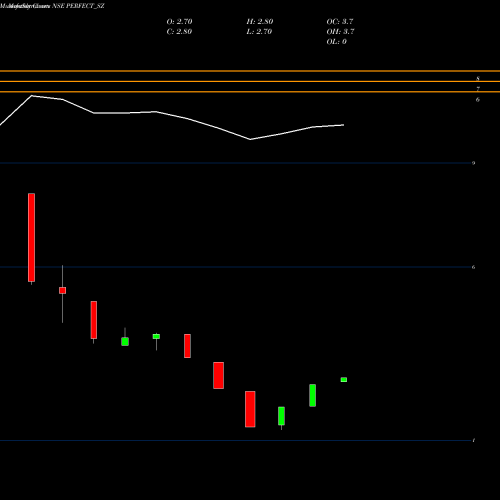The width and height of the screenshot is (500, 500).
Task: Select the lowest large red candle
Action: click(x=250, y=409)
